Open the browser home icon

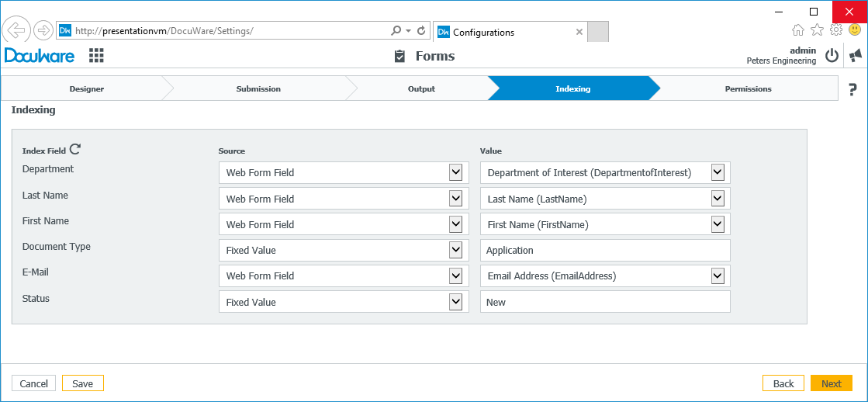(798, 30)
